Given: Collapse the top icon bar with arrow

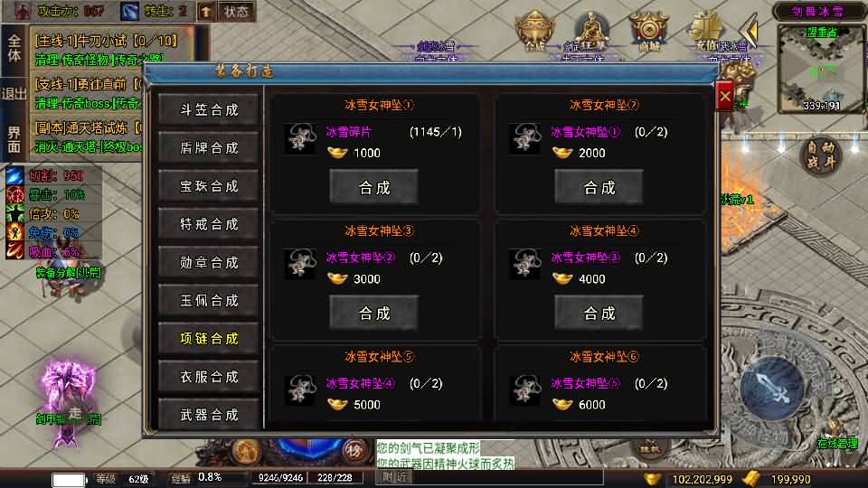Looking at the screenshot, I should click(750, 30).
